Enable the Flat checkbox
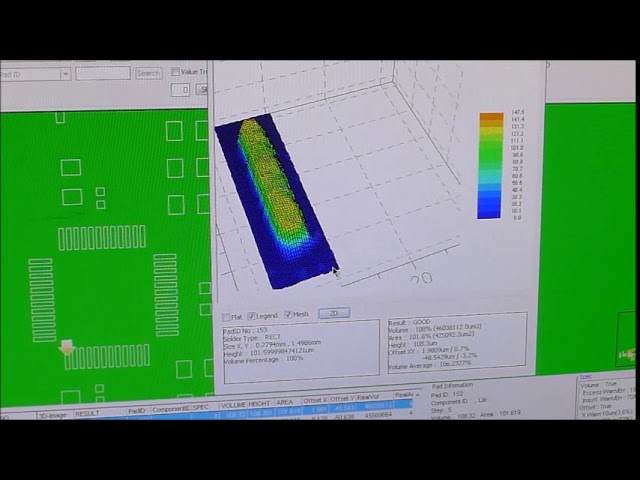The image size is (640, 480). [227, 317]
